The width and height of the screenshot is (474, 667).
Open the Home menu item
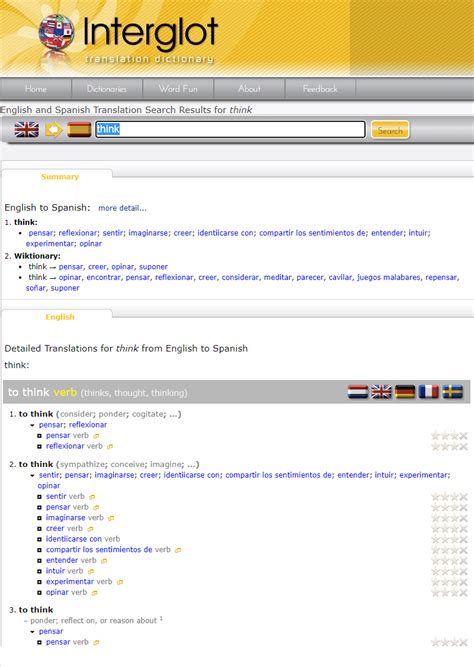click(x=36, y=89)
